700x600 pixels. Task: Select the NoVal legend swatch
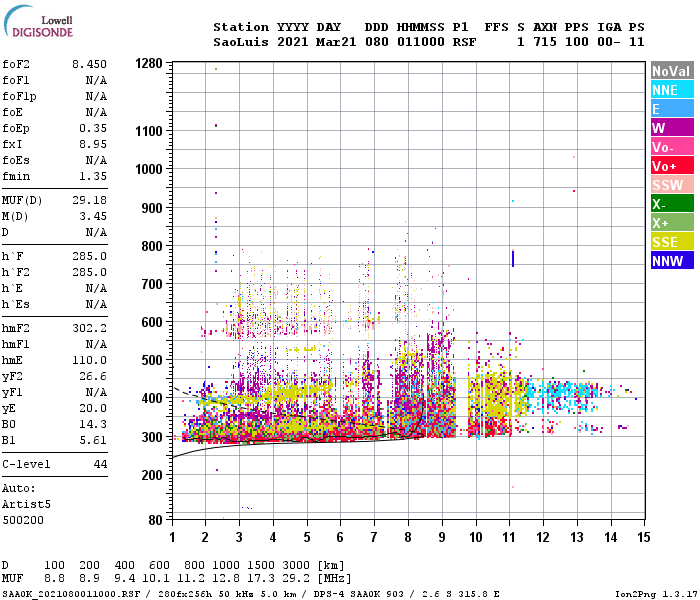tap(672, 71)
